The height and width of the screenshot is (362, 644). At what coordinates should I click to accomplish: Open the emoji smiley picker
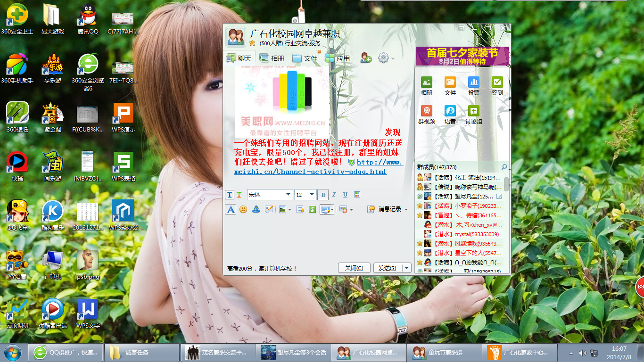243,209
